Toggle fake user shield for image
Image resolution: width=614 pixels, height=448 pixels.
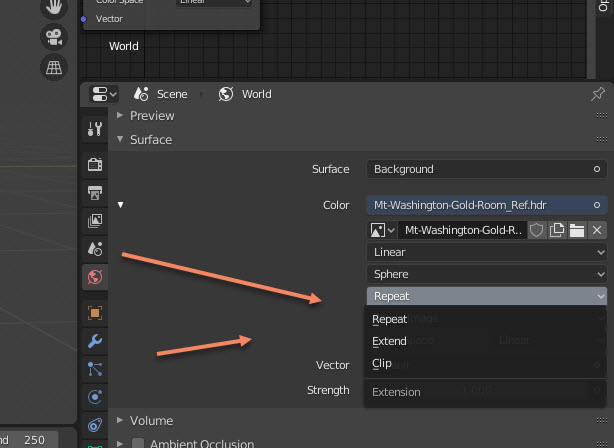(537, 230)
